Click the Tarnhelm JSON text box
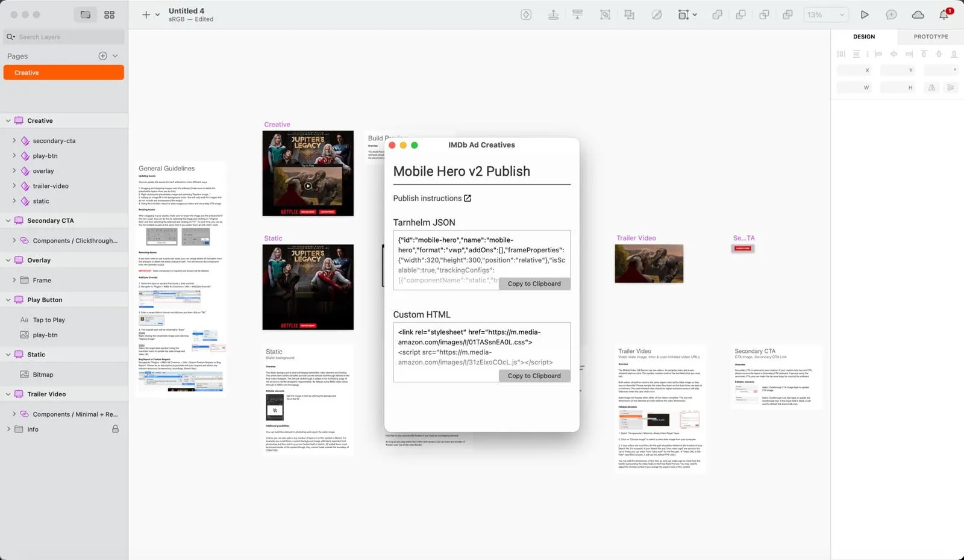Image resolution: width=964 pixels, height=560 pixels. (x=481, y=260)
